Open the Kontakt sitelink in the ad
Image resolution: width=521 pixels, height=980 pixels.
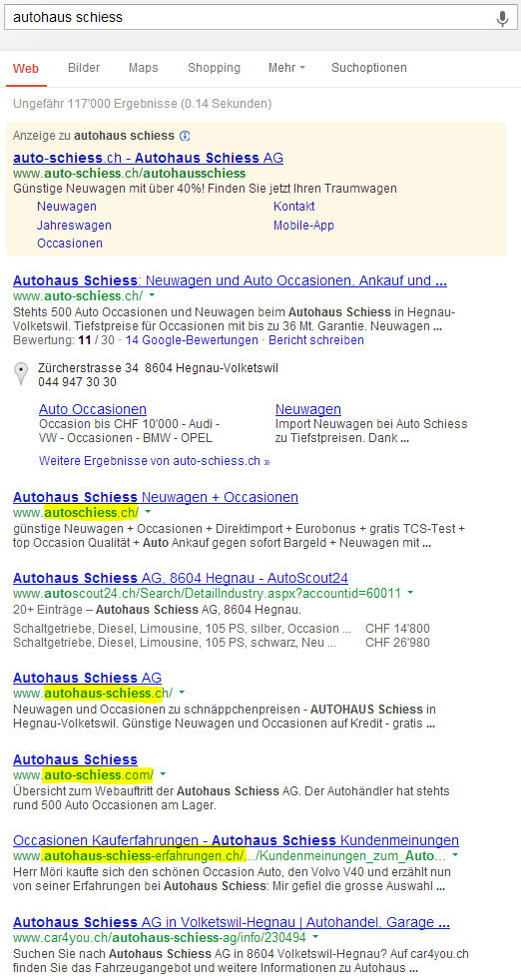(x=294, y=207)
